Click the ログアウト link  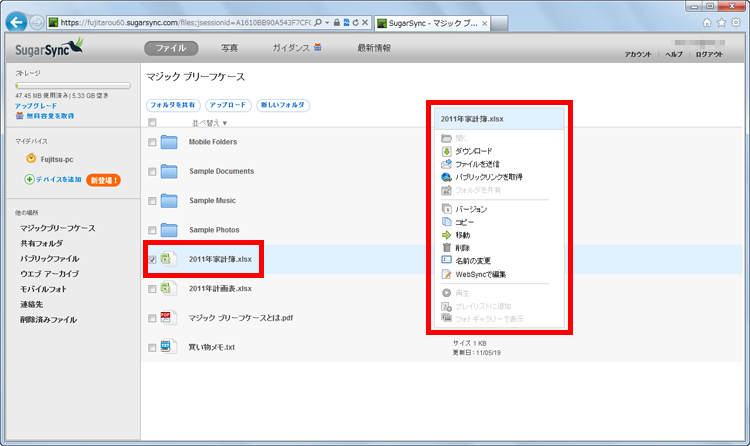coord(709,55)
